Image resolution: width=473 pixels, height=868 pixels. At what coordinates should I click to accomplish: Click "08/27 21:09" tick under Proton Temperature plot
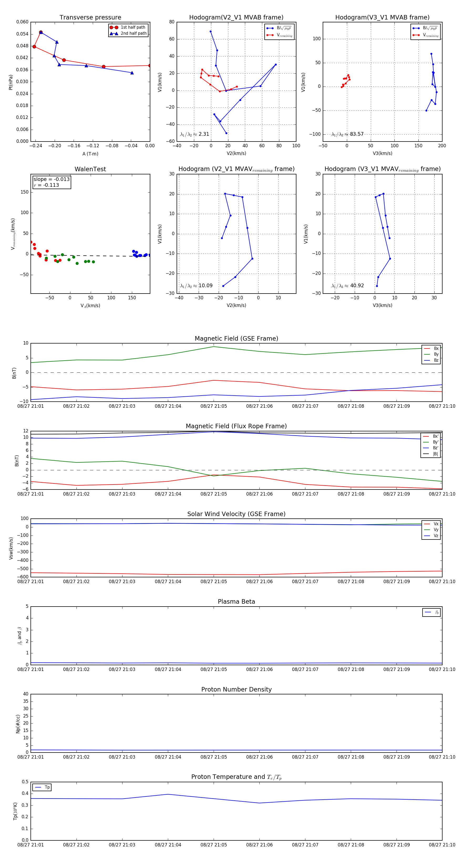[x=397, y=845]
